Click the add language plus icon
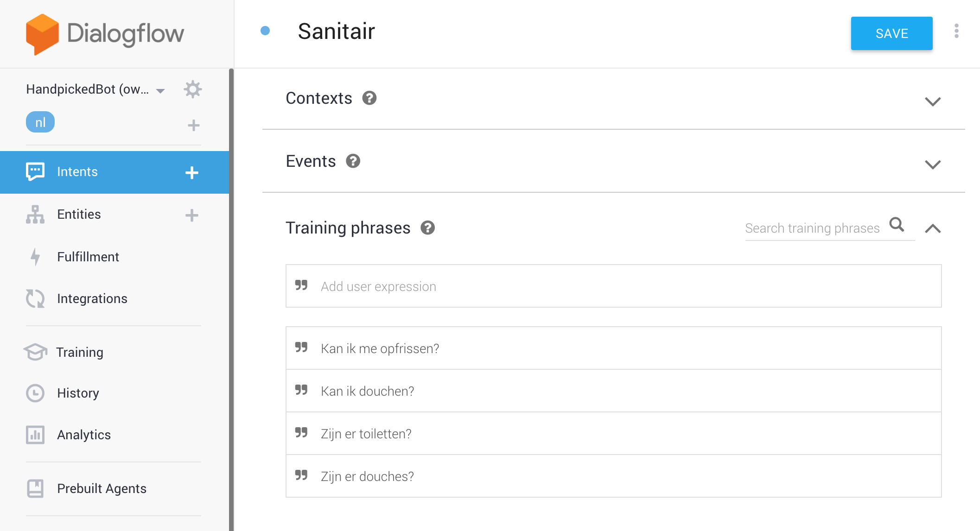 point(193,125)
